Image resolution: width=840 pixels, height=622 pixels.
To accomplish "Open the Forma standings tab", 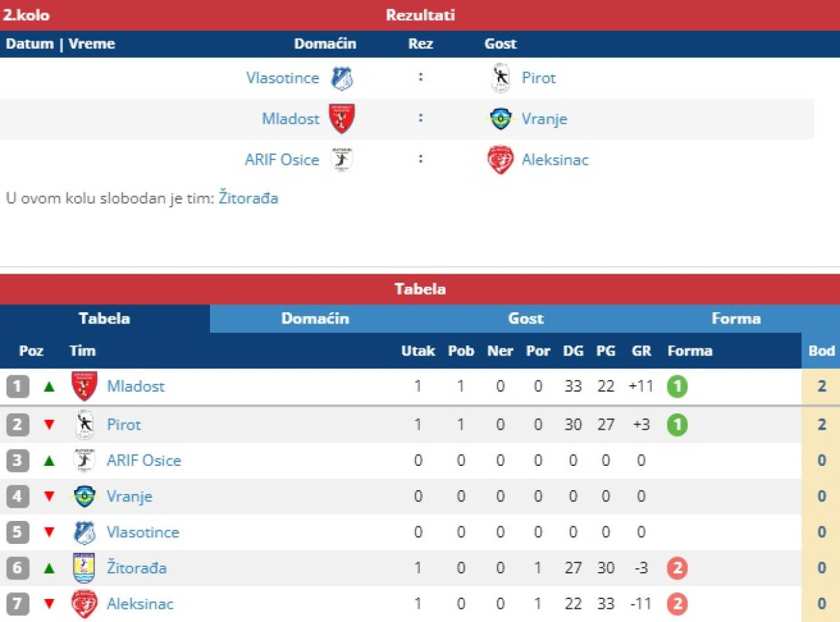I will tap(736, 319).
